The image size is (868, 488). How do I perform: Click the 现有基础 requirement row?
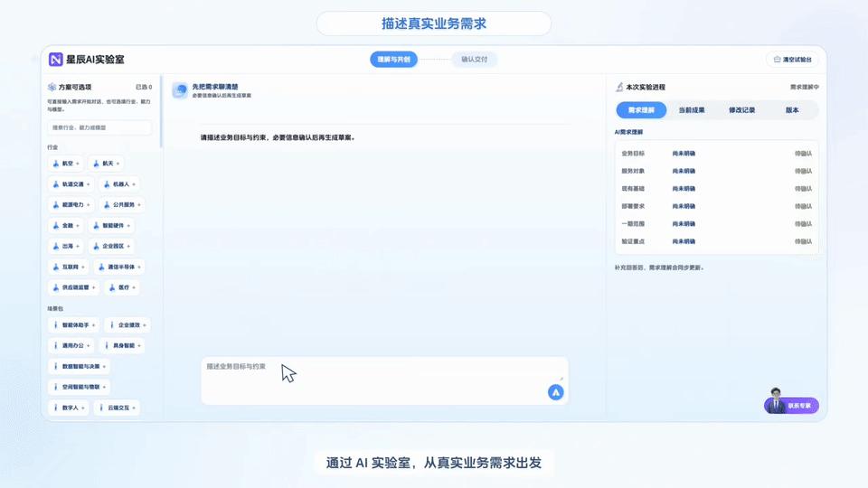click(x=716, y=189)
